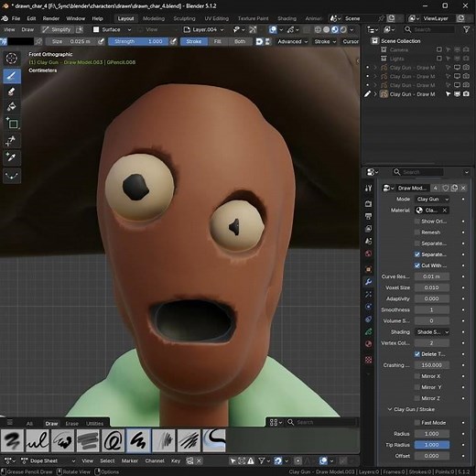Open the View Layer properties tab
Viewport: 476px width, 476px height.
tap(368, 229)
